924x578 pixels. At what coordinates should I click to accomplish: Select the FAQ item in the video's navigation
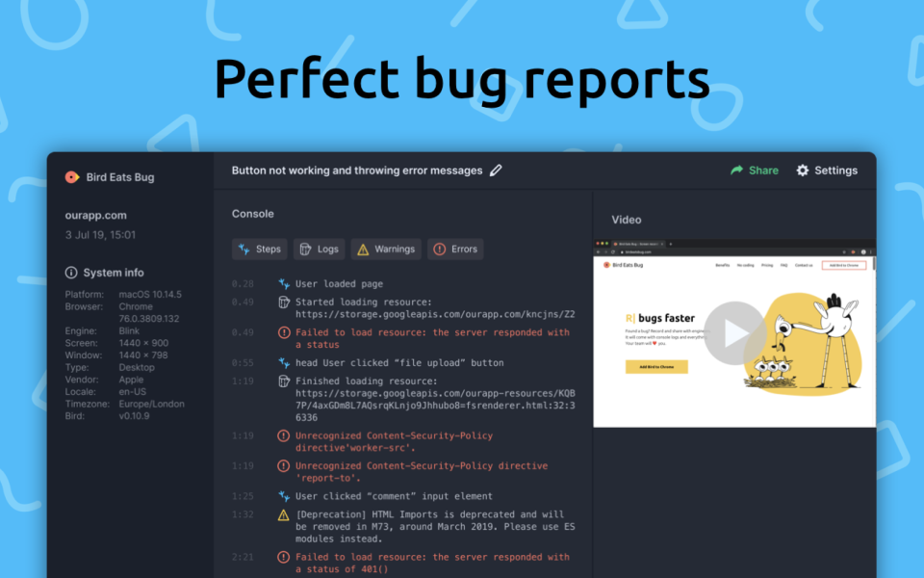(x=784, y=266)
